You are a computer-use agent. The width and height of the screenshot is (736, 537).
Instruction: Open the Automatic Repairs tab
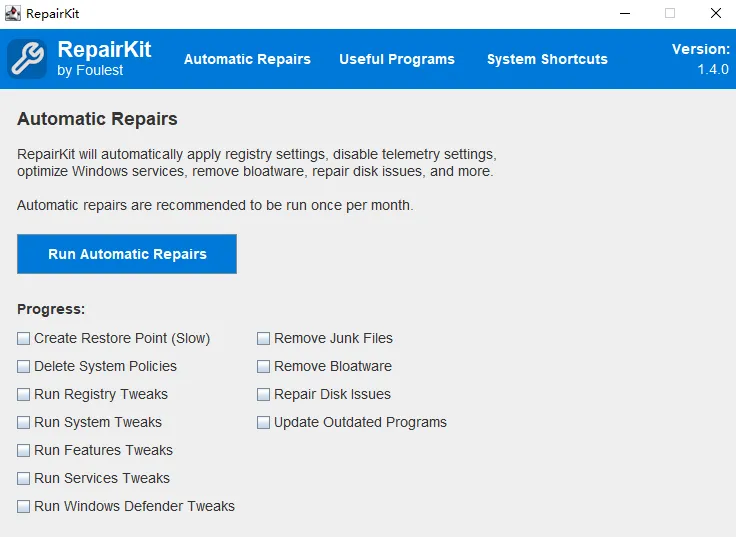[247, 59]
